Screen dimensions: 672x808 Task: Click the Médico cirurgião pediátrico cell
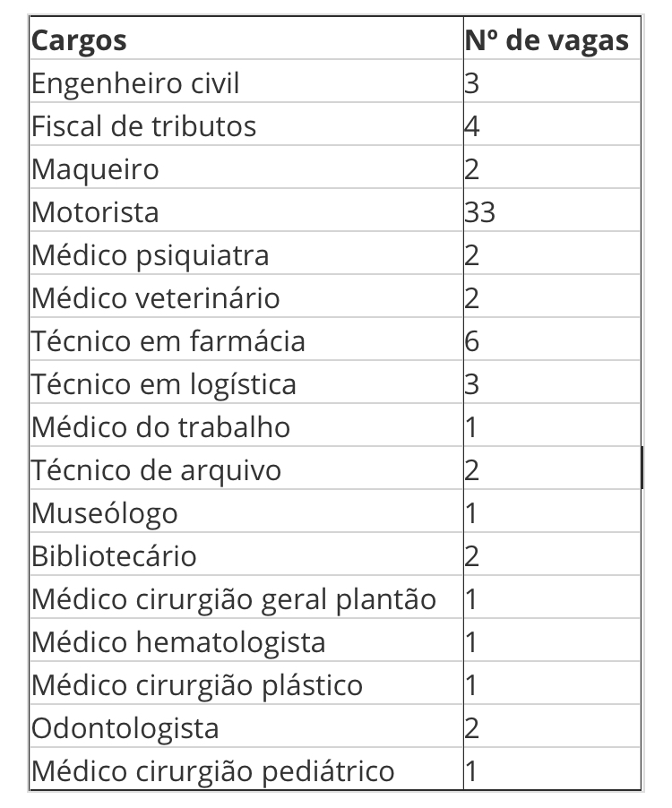tap(212, 771)
